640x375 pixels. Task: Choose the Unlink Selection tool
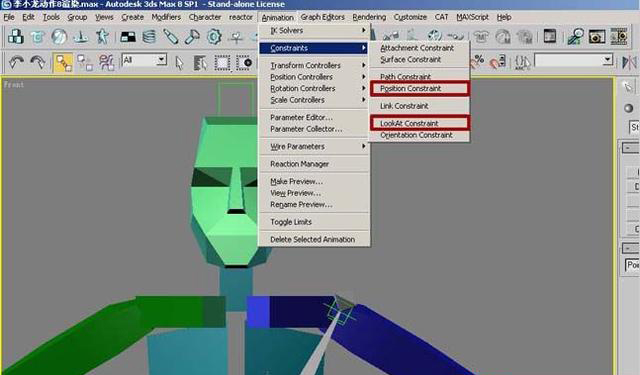click(x=85, y=62)
